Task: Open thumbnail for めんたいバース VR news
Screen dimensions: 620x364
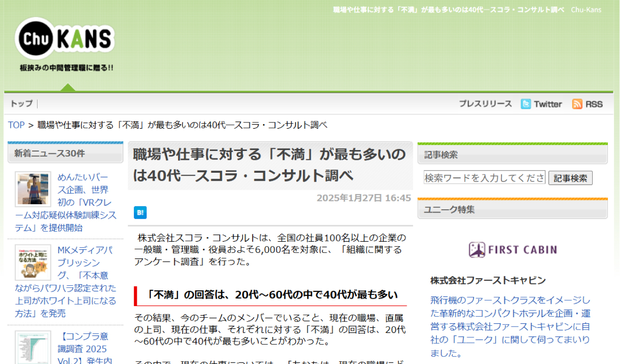Action: coord(33,189)
